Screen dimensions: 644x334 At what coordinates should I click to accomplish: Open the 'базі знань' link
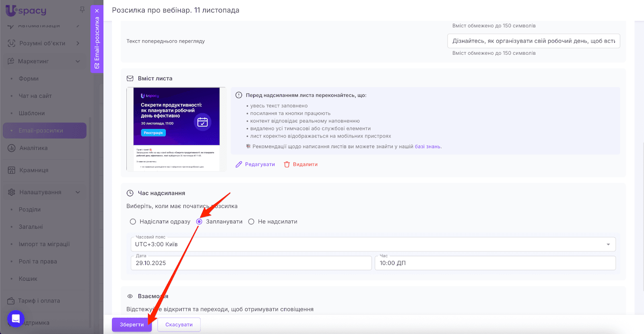tap(428, 147)
